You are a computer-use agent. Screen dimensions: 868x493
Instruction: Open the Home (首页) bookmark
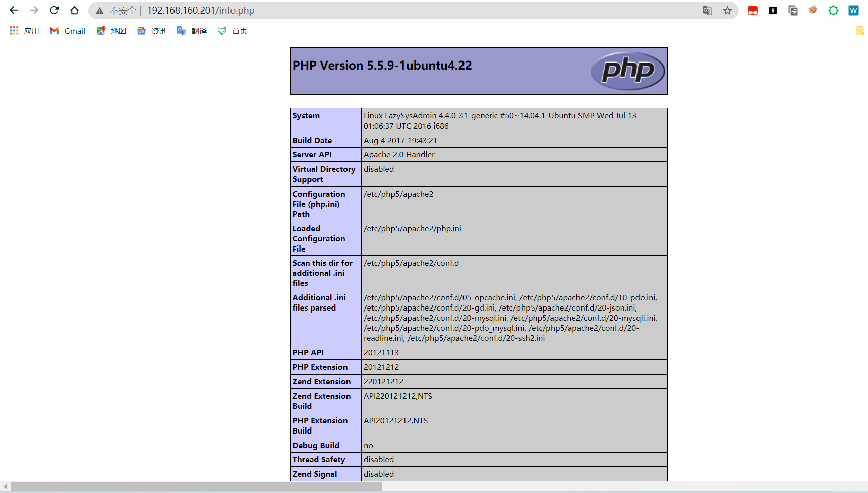pos(233,31)
